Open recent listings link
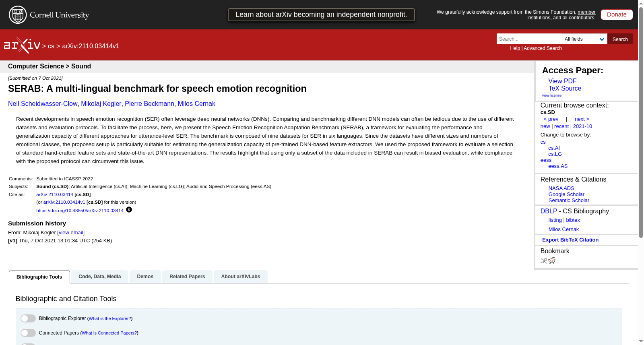Screen dimensions: 644x345 (561, 126)
